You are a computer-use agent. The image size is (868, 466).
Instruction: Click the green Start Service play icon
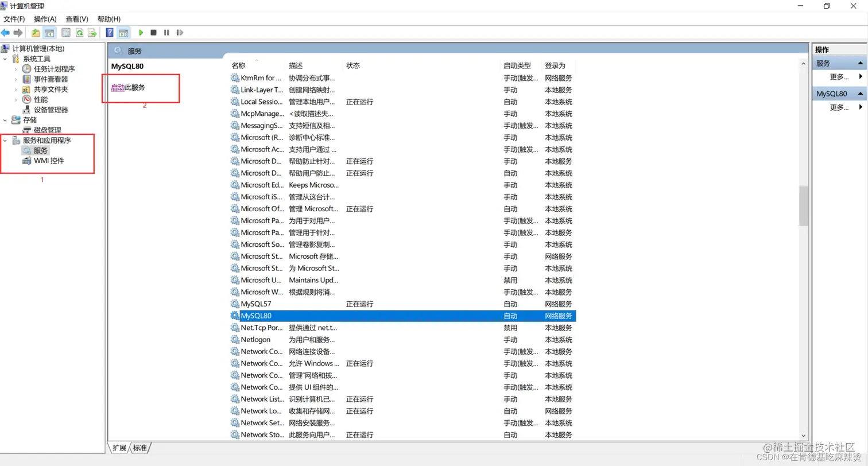[141, 33]
